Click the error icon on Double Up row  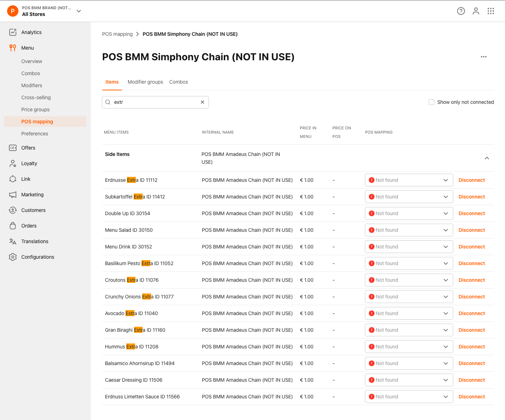[x=372, y=213]
